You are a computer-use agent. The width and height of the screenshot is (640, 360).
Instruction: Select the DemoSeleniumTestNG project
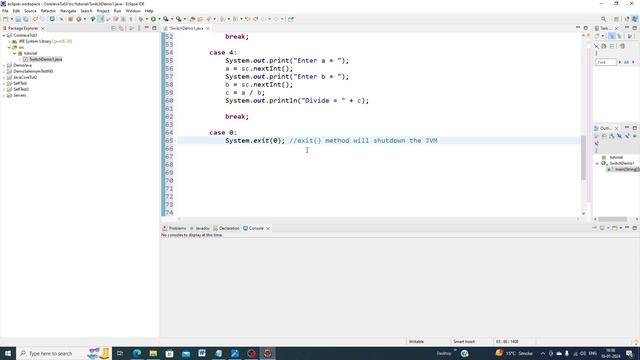(x=33, y=71)
